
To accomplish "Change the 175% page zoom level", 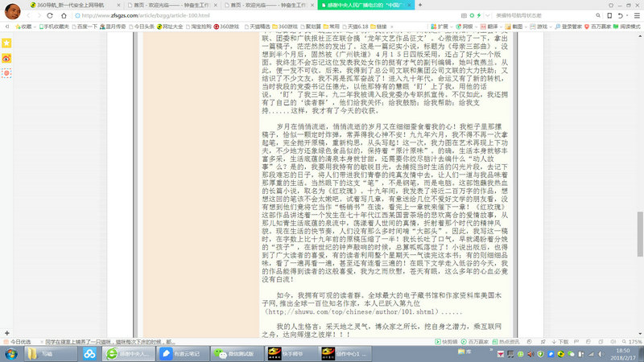I will tap(632, 341).
